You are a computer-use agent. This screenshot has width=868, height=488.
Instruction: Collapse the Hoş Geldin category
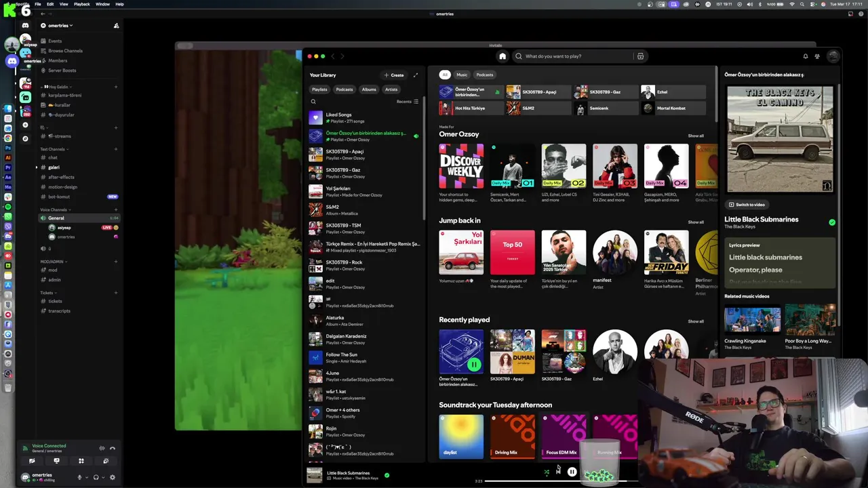pyautogui.click(x=56, y=87)
